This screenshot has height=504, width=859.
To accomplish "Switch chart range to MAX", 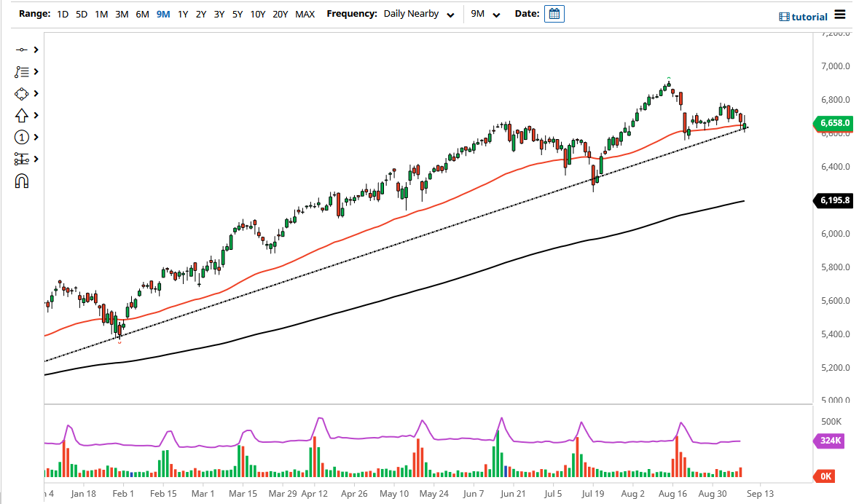I will tap(305, 13).
